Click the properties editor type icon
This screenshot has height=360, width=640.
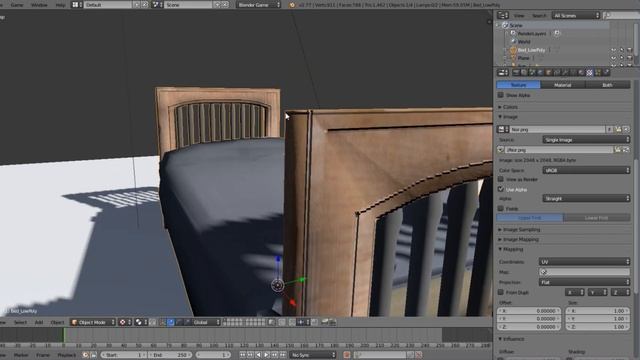coord(502,73)
